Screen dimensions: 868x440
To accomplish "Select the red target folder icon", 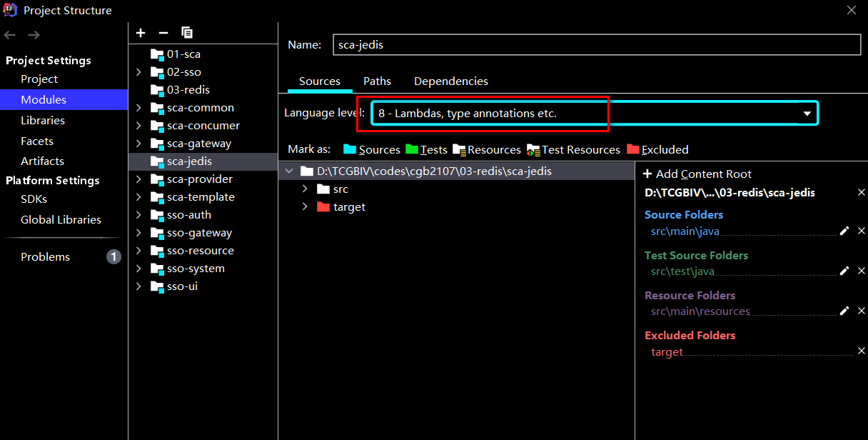I will pos(323,206).
